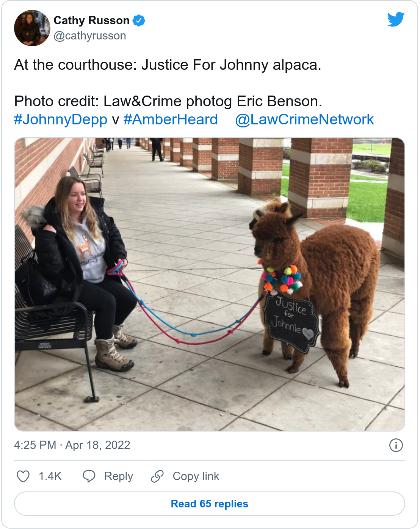Screen dimensions: 420x529
Task: Click the chain link copy icon
Action: 157,476
